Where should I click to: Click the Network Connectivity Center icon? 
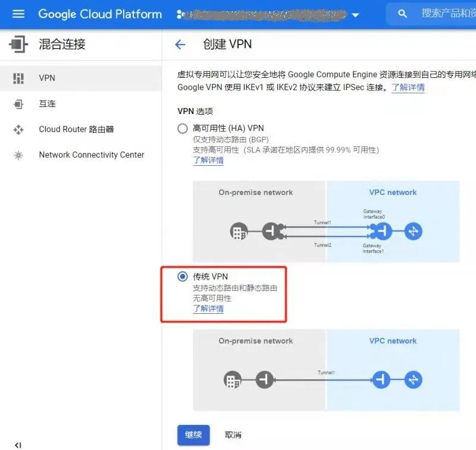[x=18, y=155]
